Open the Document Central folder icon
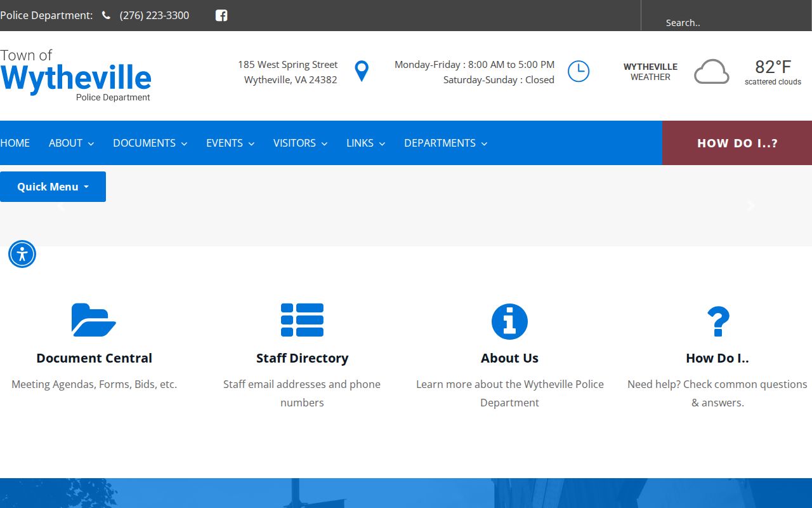This screenshot has width=812, height=508. tap(94, 320)
